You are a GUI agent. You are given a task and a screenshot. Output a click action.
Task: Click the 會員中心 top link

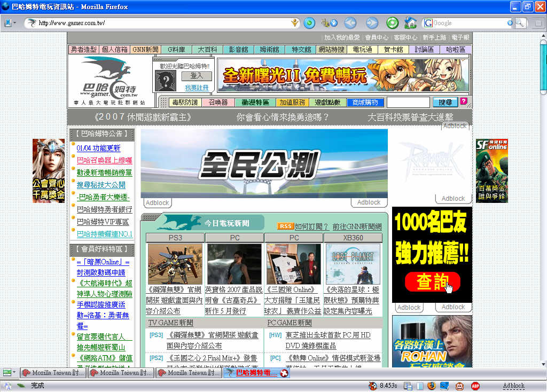377,37
